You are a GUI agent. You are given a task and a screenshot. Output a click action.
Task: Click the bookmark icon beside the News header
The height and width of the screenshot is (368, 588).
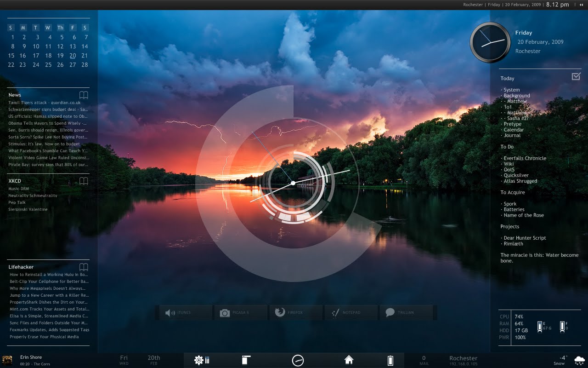84,95
